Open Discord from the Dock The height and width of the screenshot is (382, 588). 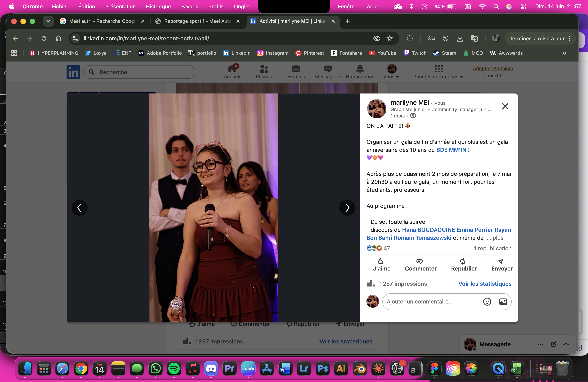click(x=211, y=369)
